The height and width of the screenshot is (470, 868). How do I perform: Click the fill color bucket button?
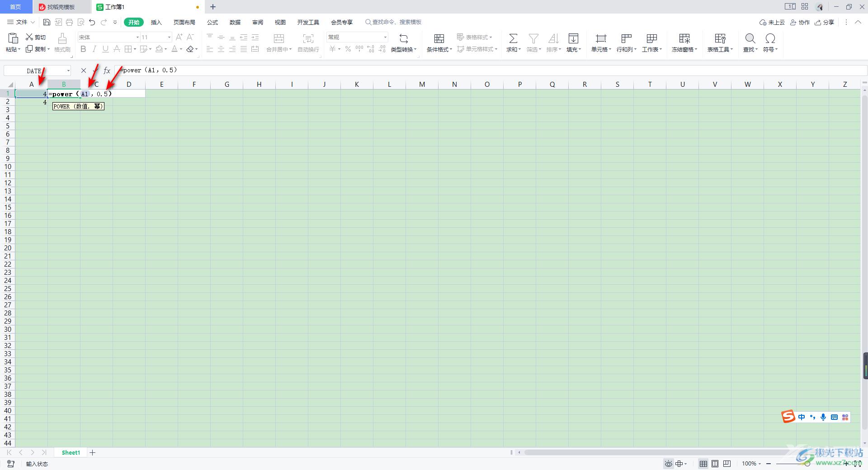(159, 49)
